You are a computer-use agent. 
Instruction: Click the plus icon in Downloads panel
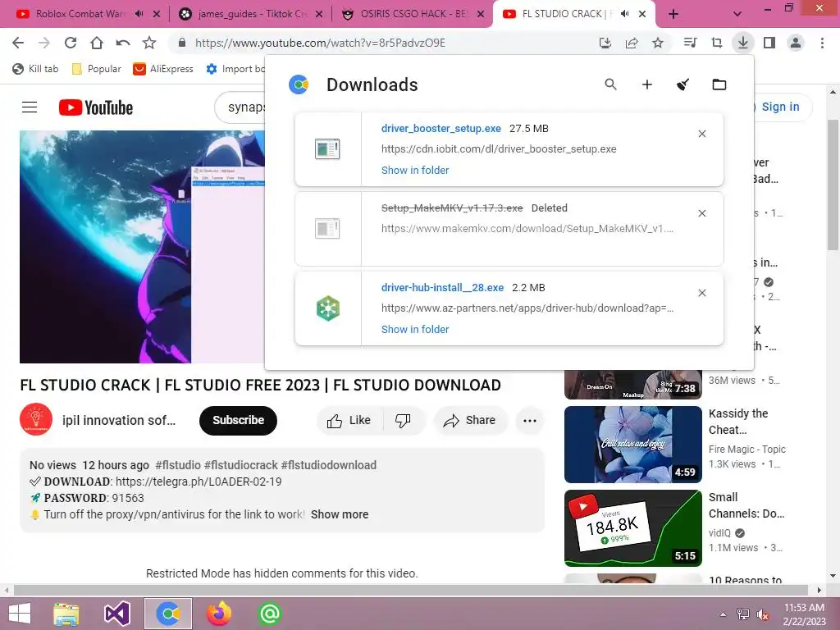click(647, 84)
